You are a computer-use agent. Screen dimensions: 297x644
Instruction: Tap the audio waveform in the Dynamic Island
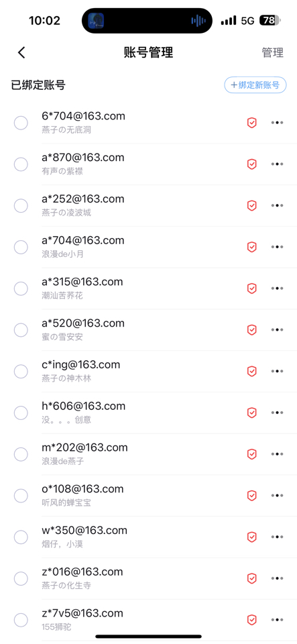pos(198,21)
